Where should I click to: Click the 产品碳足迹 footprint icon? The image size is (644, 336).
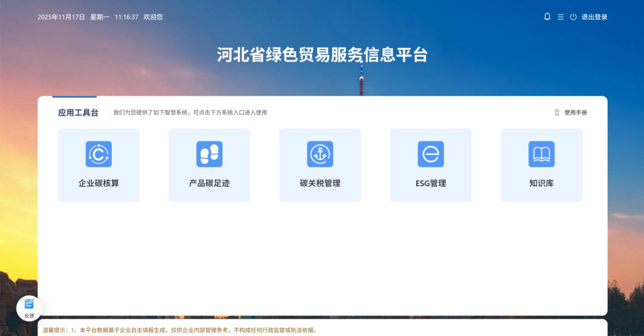pos(209,154)
